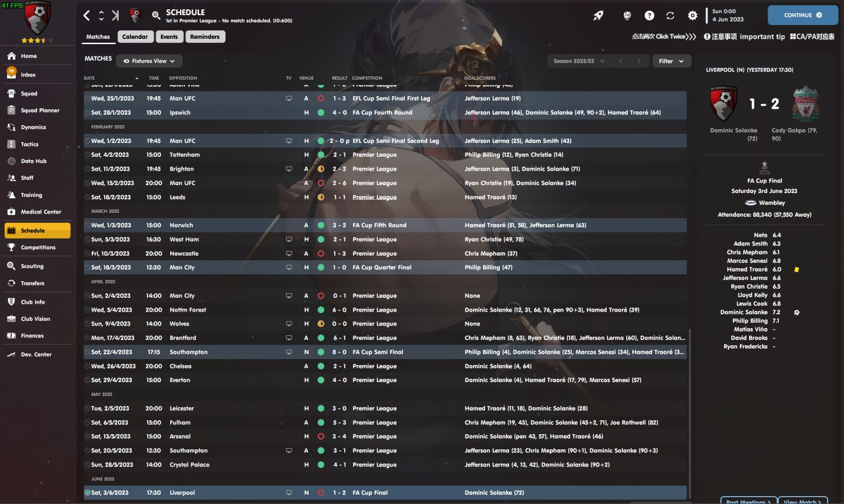Open Data Hub in the sidebar

(38, 161)
